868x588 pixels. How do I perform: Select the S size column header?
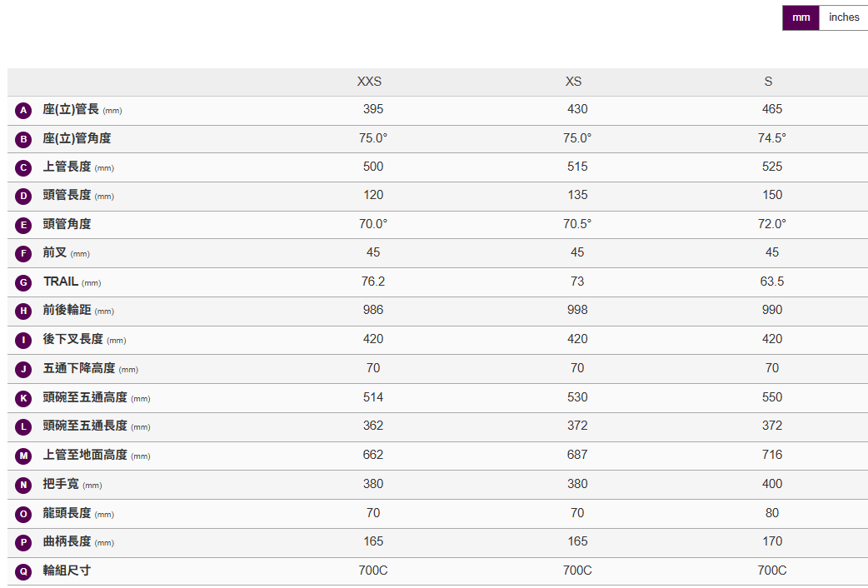pyautogui.click(x=768, y=82)
